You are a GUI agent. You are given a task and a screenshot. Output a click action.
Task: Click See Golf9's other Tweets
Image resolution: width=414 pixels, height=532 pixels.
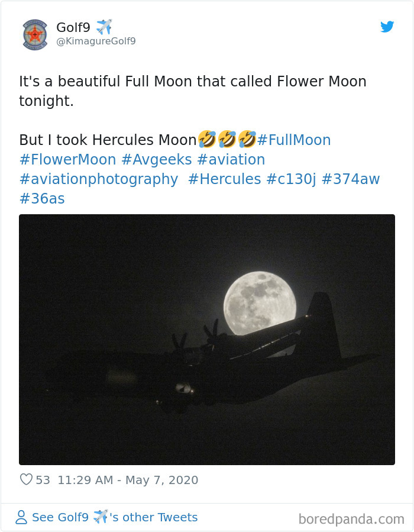click(115, 517)
